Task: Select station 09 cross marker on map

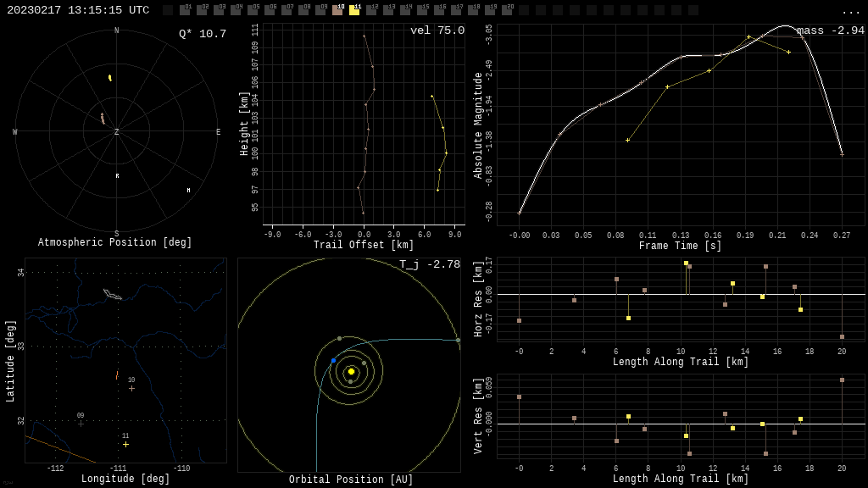Action: pos(81,424)
